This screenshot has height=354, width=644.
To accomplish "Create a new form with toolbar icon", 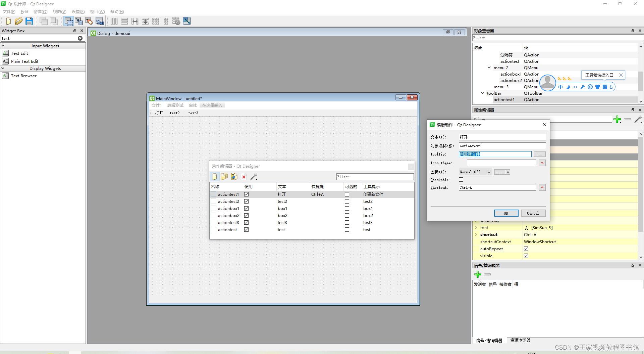I will pyautogui.click(x=8, y=21).
